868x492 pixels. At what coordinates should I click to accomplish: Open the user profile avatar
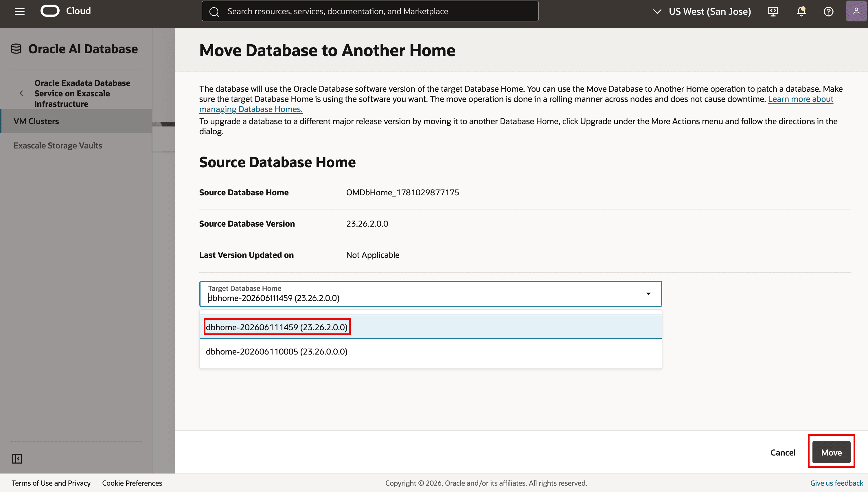(856, 11)
